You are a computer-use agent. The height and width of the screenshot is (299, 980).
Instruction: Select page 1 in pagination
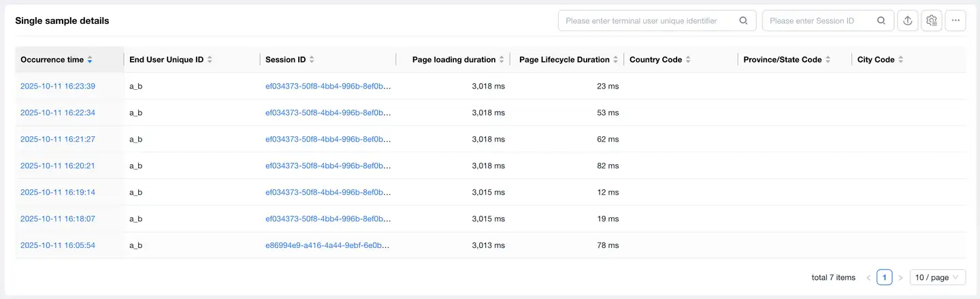[x=884, y=277]
